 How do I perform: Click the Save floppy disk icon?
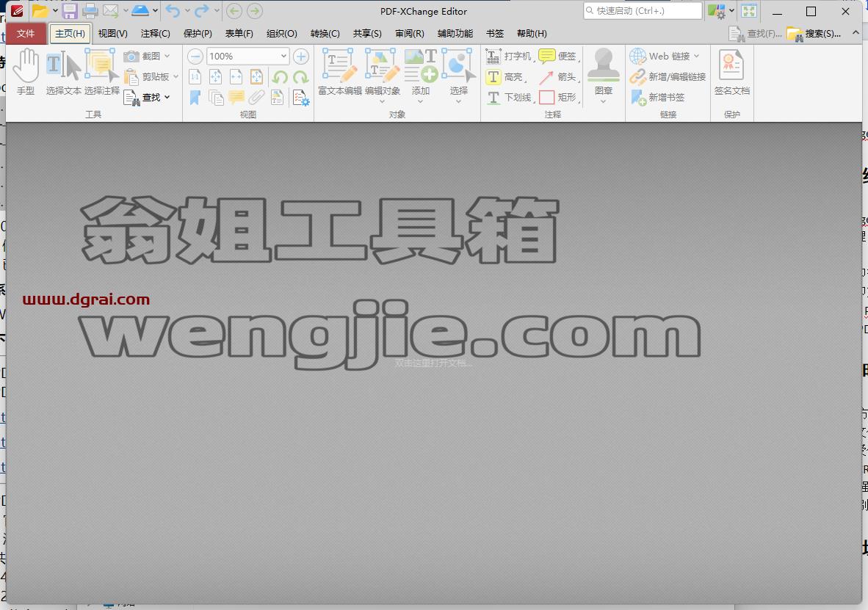coord(70,11)
